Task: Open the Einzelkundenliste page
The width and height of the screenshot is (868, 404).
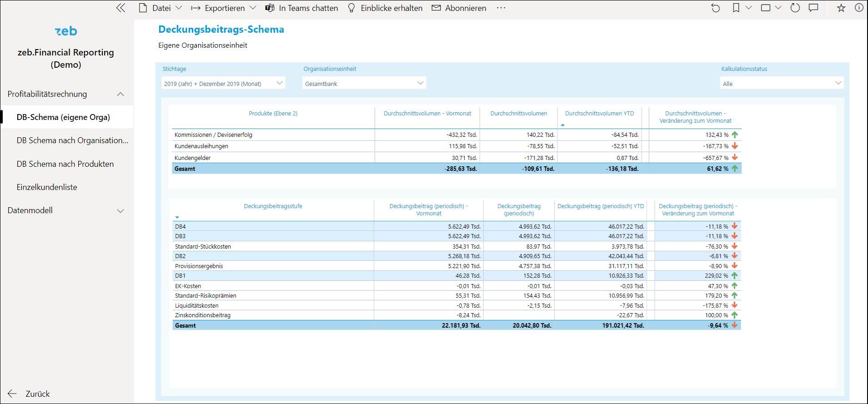Action: click(47, 187)
